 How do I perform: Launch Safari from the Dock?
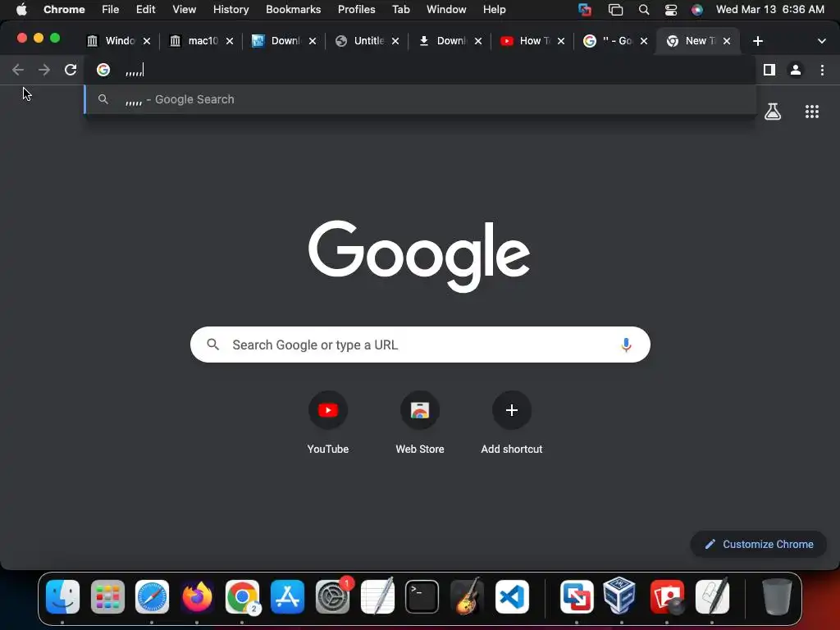click(x=152, y=596)
